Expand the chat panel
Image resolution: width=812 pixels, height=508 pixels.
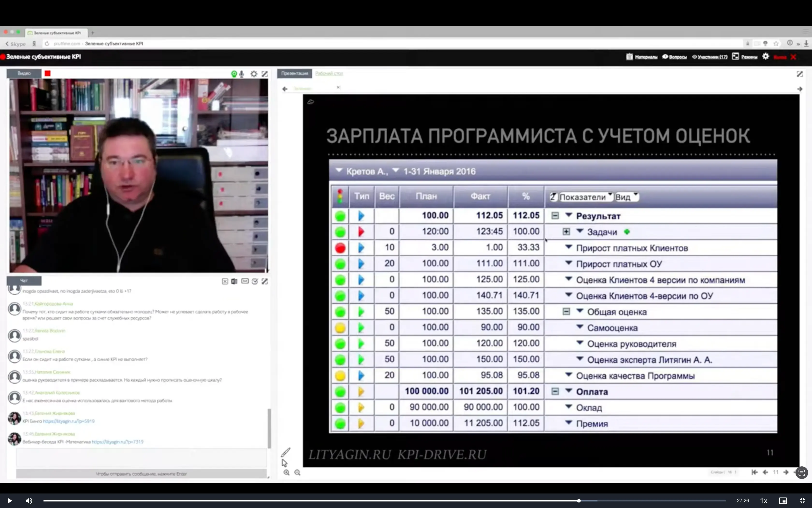(x=265, y=282)
